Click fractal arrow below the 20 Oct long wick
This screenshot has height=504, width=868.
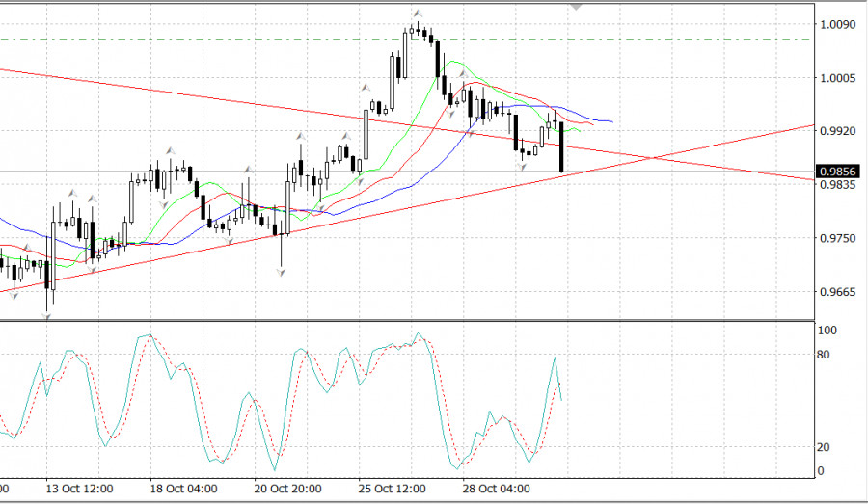(282, 273)
